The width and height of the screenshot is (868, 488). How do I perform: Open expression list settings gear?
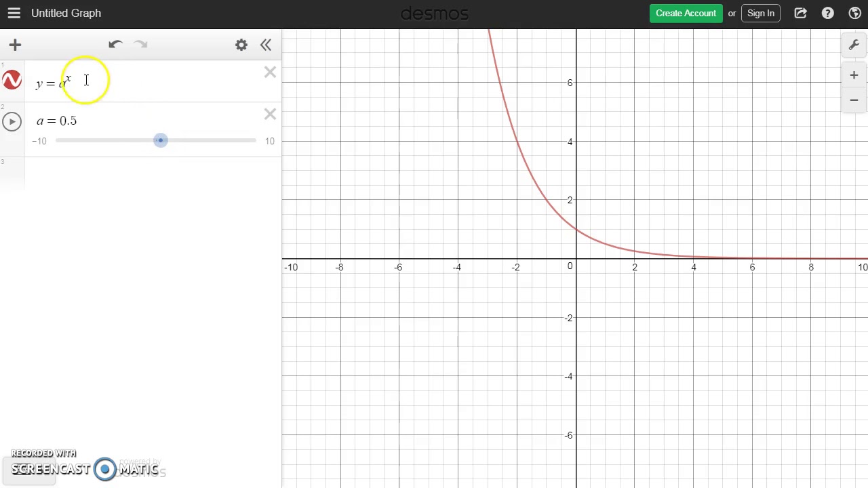click(241, 45)
